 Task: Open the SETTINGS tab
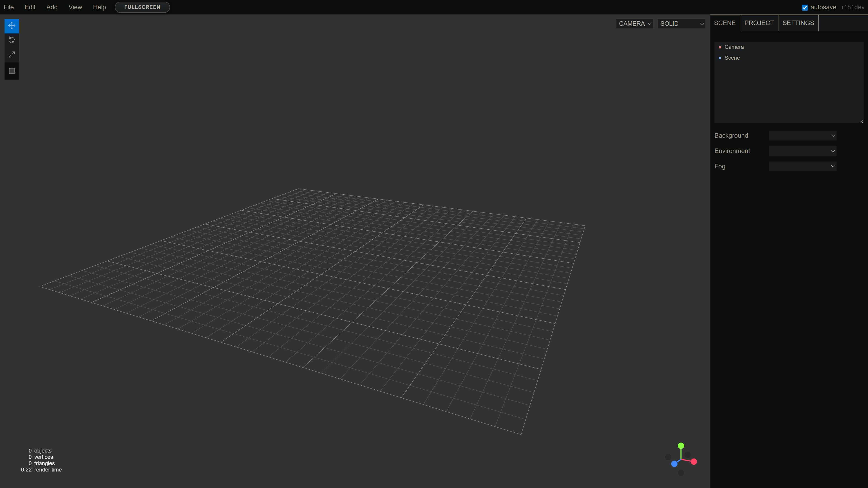[x=798, y=23]
